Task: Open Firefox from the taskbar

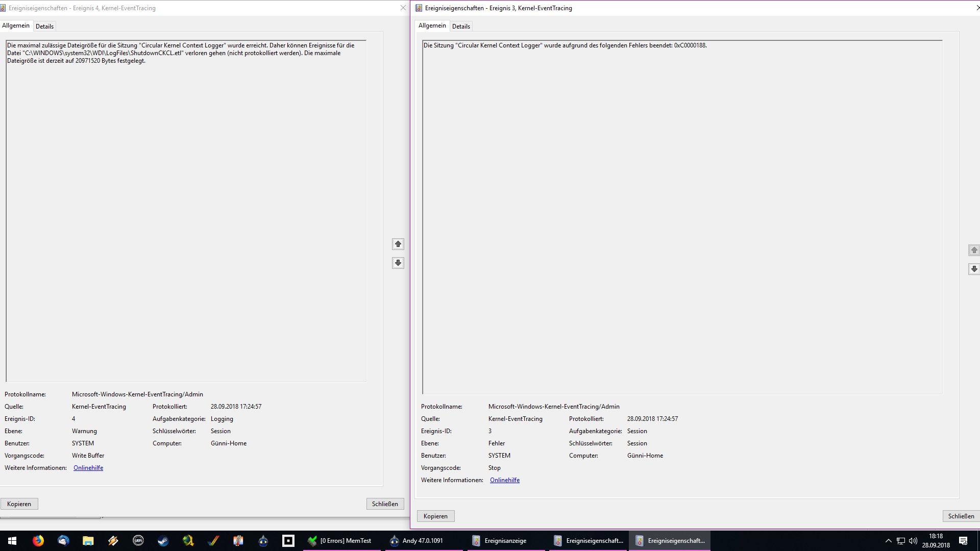Action: 38,541
